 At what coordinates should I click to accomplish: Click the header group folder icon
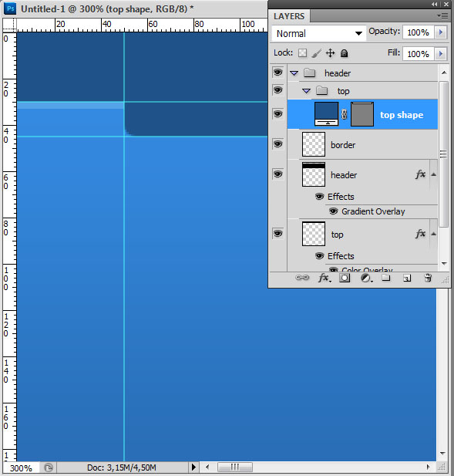click(x=310, y=73)
